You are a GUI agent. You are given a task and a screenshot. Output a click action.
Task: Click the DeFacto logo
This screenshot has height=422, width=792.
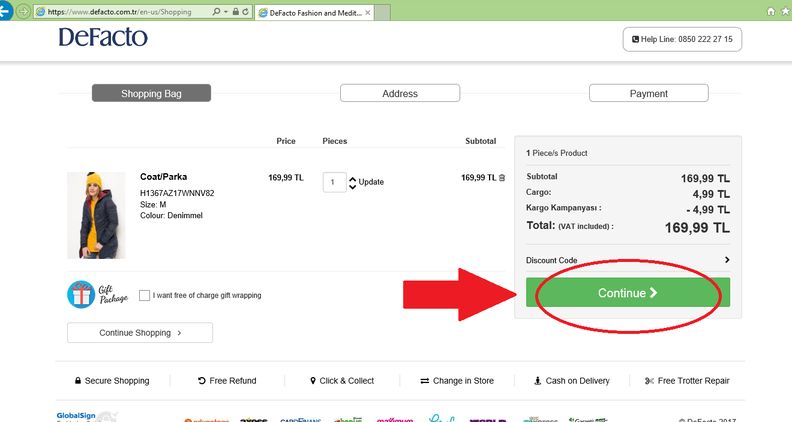tap(103, 38)
